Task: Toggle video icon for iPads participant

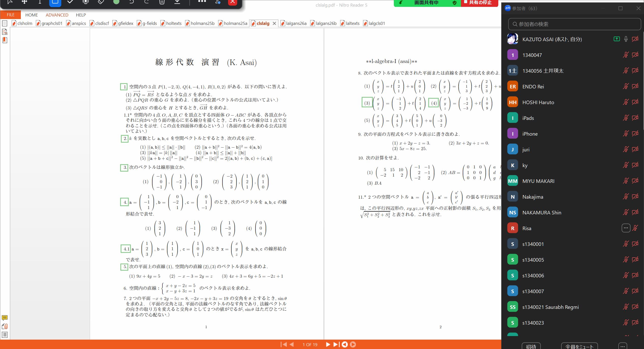Action: pos(635,118)
